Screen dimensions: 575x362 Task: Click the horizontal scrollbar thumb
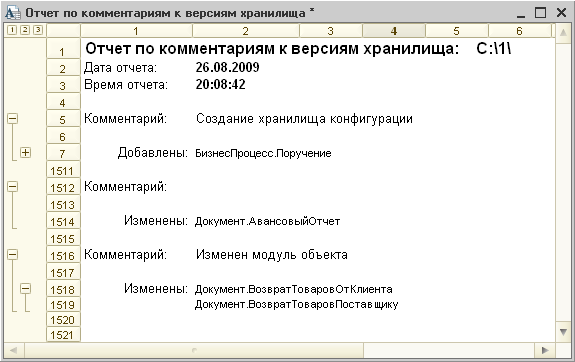194,350
